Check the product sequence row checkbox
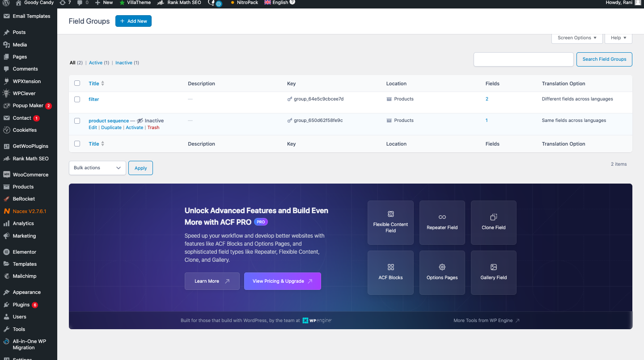The height and width of the screenshot is (360, 644). coord(77,121)
